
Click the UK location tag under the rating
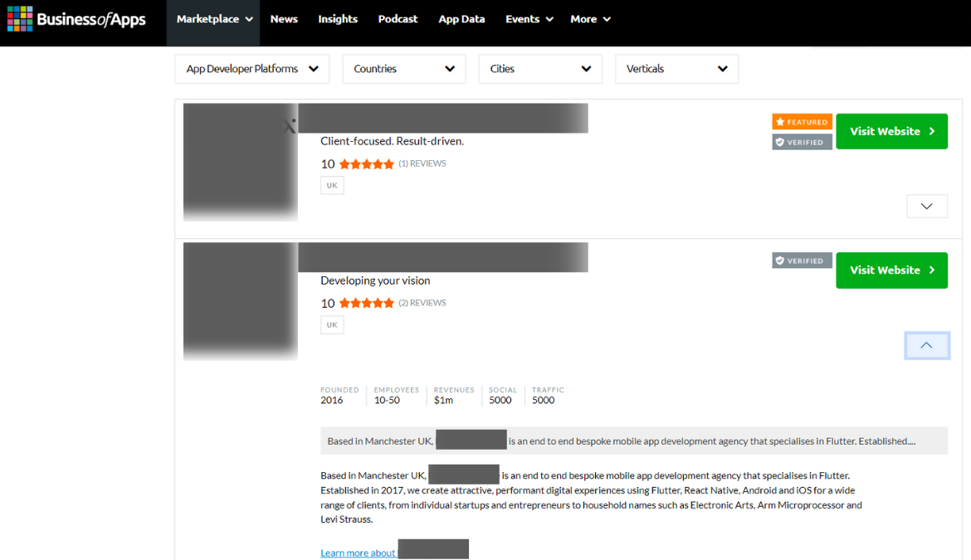[x=332, y=185]
